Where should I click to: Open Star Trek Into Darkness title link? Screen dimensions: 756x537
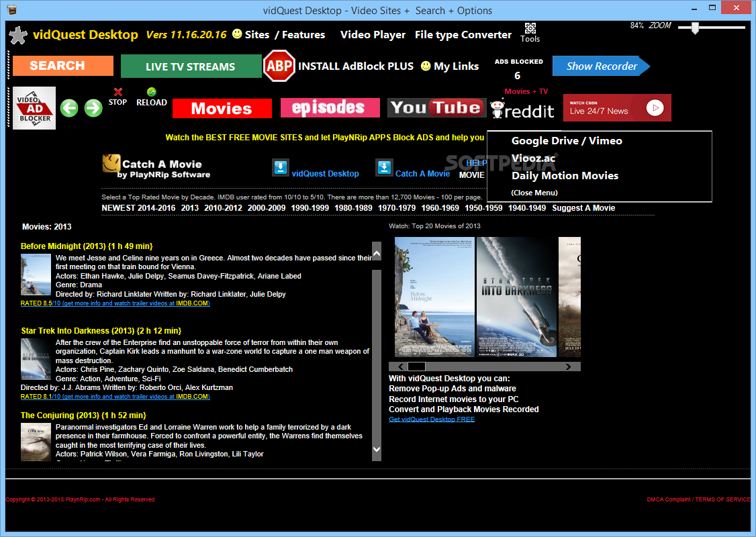(101, 331)
